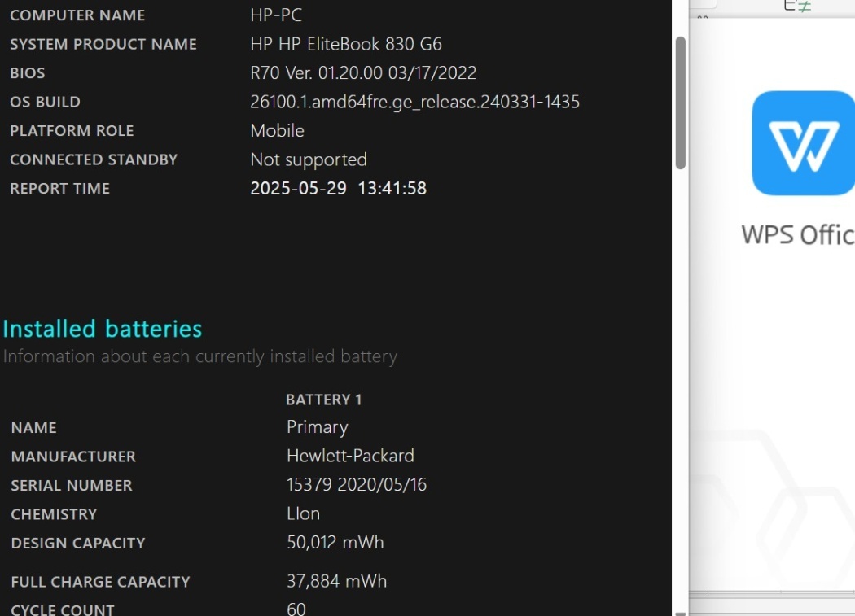This screenshot has width=855, height=616.
Task: Select the "Primary" battery name value
Action: [318, 427]
